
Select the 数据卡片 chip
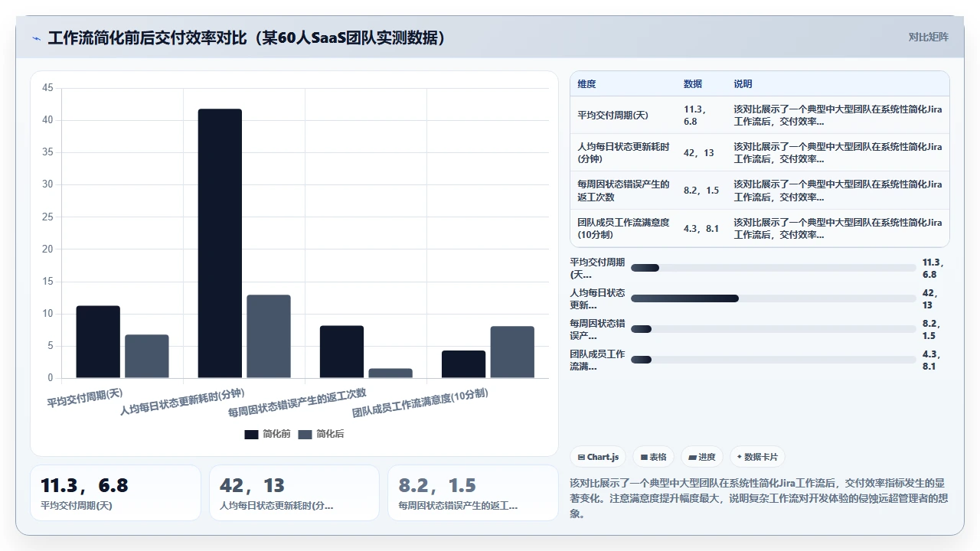click(757, 457)
